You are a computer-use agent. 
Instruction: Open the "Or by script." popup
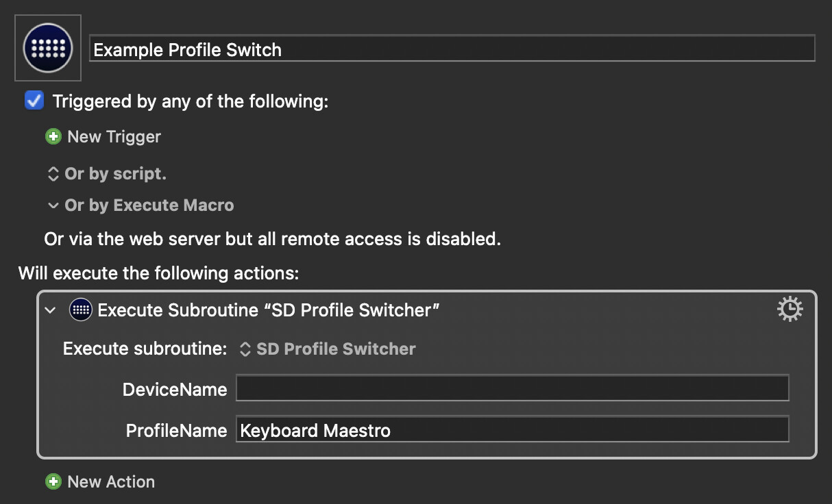pos(107,174)
